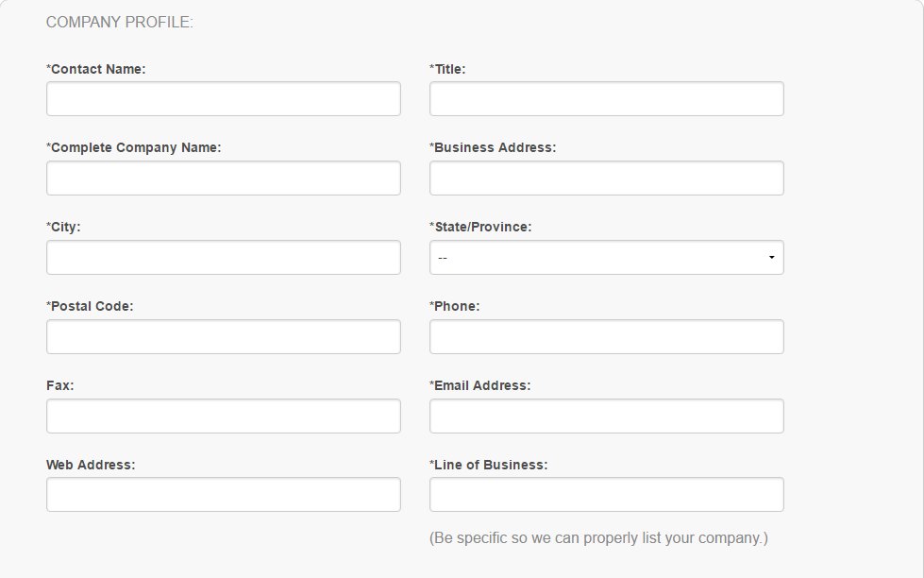Image resolution: width=924 pixels, height=578 pixels.
Task: Select the City text field
Action: (223, 258)
